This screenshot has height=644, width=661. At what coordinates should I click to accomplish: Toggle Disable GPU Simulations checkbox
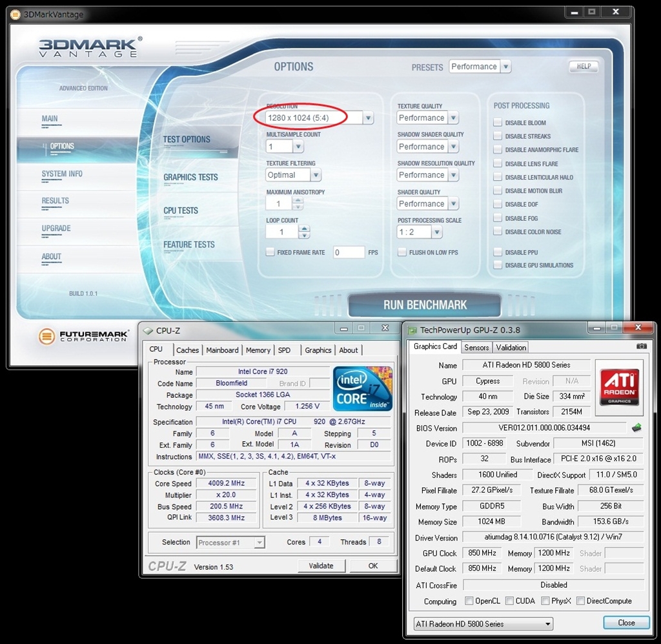[x=498, y=265]
